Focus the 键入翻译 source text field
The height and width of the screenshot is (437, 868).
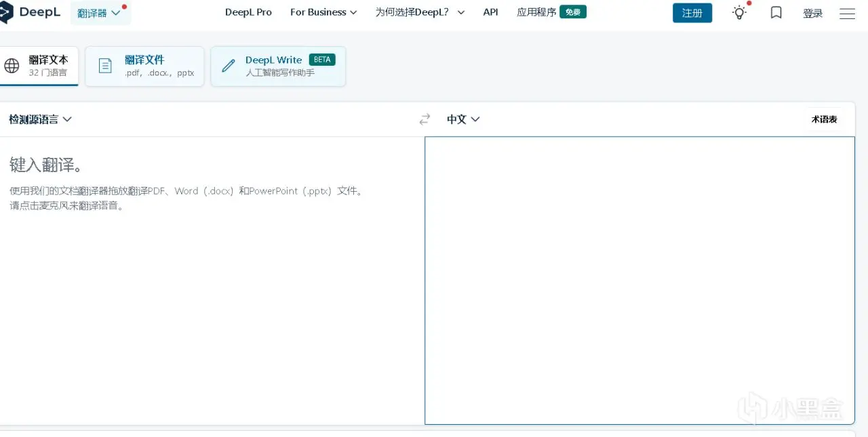pyautogui.click(x=212, y=280)
